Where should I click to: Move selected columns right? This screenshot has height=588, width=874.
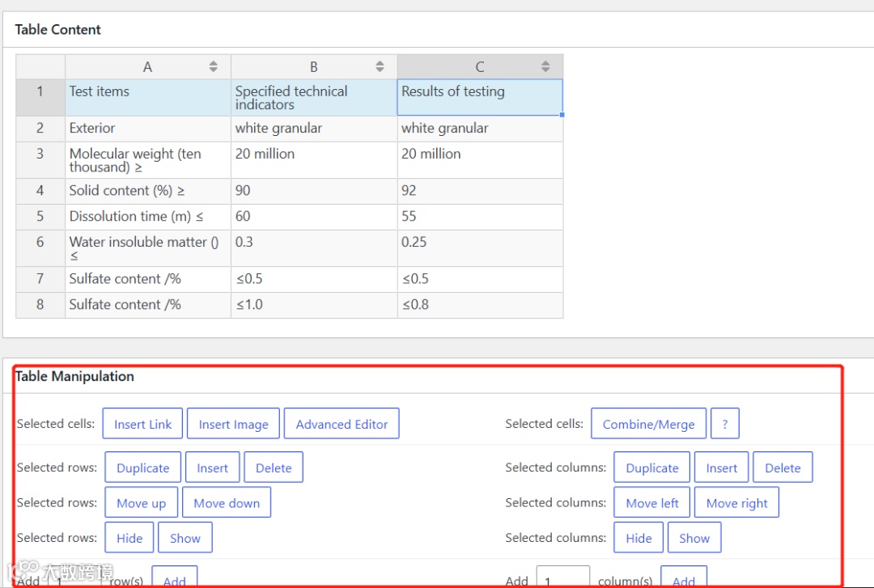point(737,502)
